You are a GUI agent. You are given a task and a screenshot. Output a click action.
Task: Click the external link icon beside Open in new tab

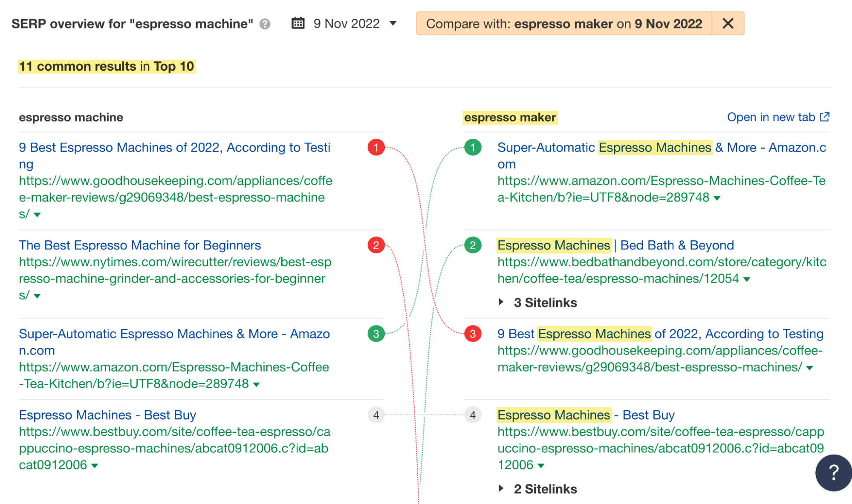pos(825,117)
